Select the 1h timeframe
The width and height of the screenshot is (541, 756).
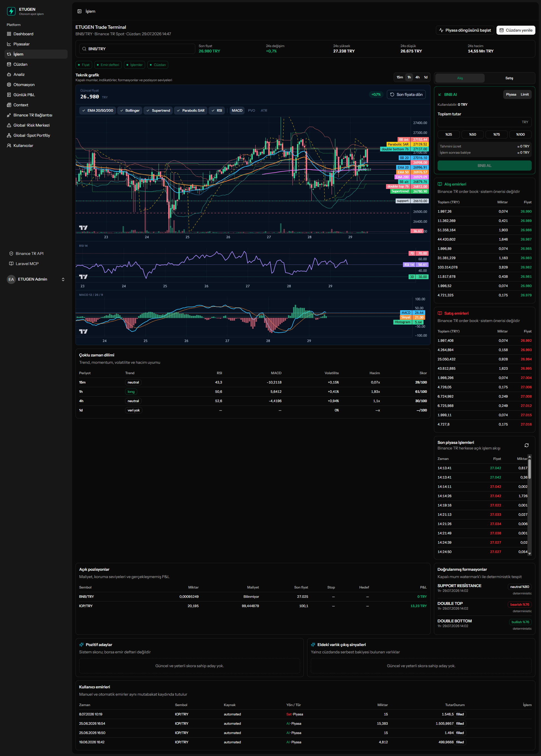[x=409, y=77]
